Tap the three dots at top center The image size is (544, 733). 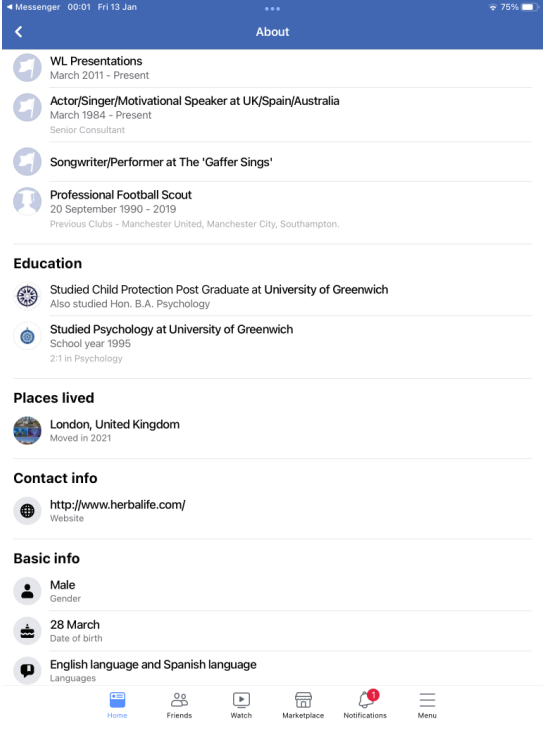tap(272, 9)
